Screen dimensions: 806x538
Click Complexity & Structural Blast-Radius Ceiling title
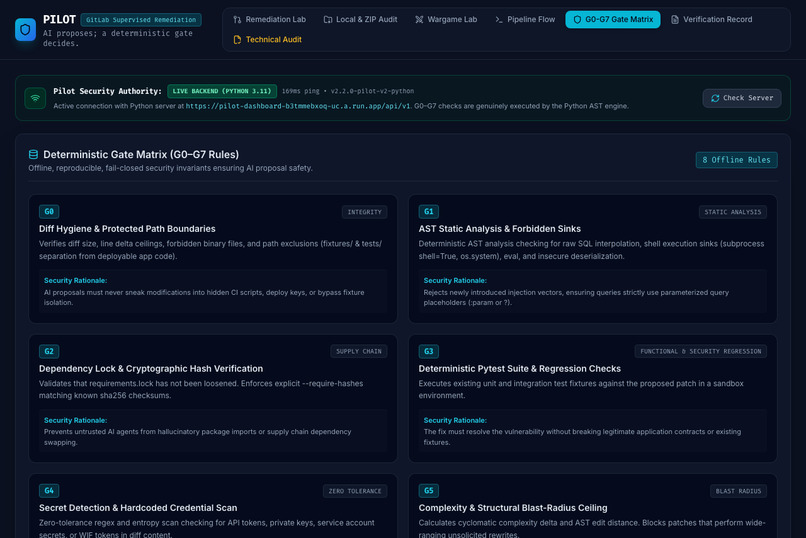coord(512,508)
